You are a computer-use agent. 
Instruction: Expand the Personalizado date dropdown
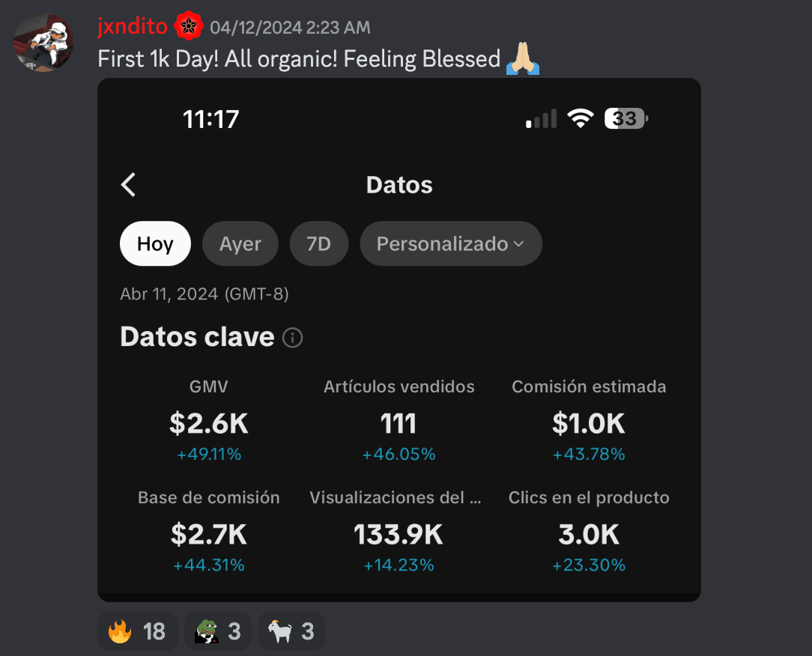[x=450, y=244]
